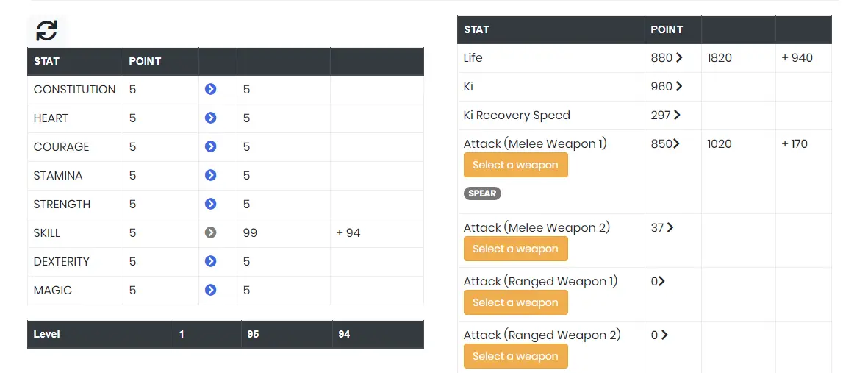Raise DEXTERITY with blue arrow icon
Image resolution: width=868 pixels, height=373 pixels.
[210, 261]
